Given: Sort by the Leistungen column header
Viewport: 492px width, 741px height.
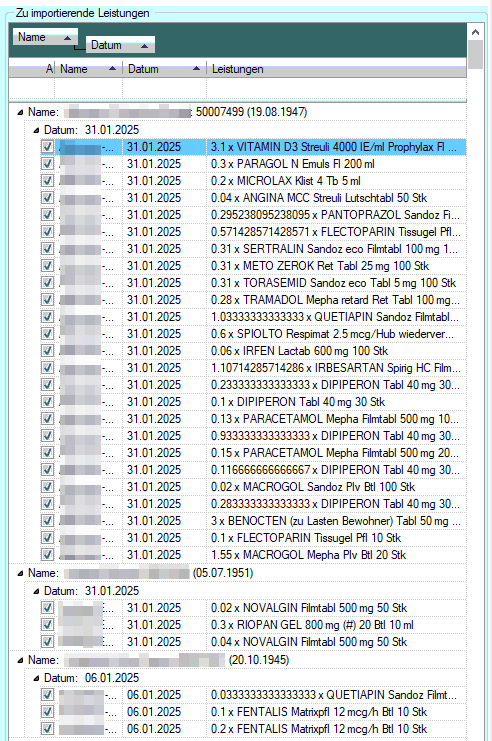Looking at the screenshot, I should pos(336,69).
